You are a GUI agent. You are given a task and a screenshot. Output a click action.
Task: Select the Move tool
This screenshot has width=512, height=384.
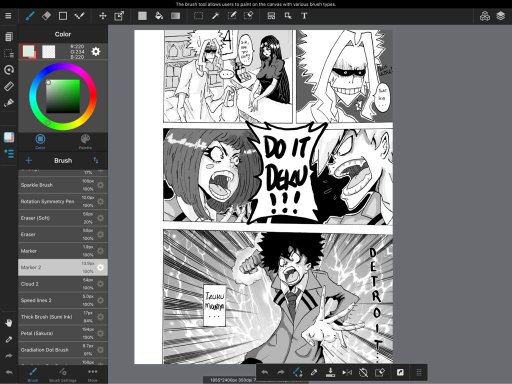click(103, 16)
